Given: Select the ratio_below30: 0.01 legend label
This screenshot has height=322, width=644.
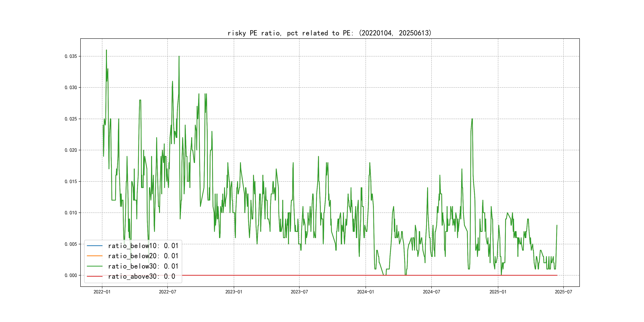Looking at the screenshot, I should click(x=143, y=266).
